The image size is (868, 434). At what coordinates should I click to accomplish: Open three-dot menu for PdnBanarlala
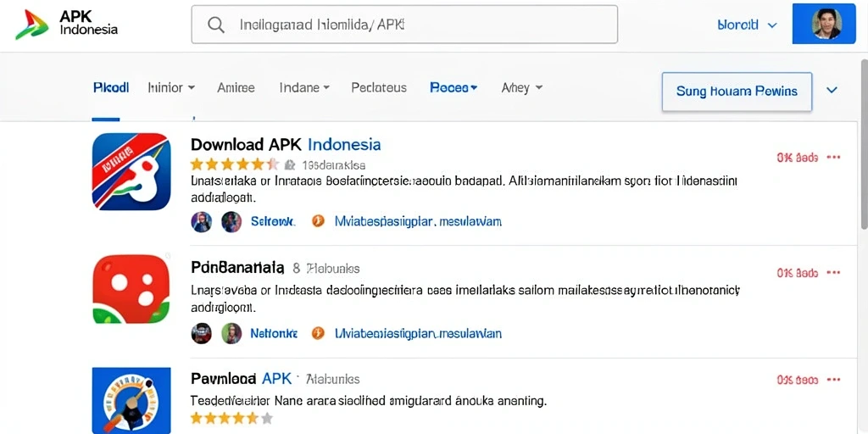(x=833, y=272)
